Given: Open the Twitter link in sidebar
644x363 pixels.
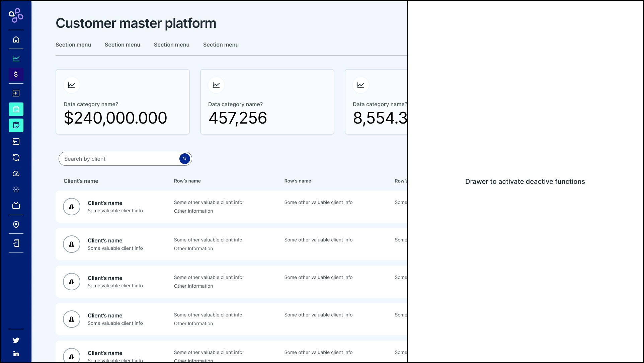Looking at the screenshot, I should 16,340.
